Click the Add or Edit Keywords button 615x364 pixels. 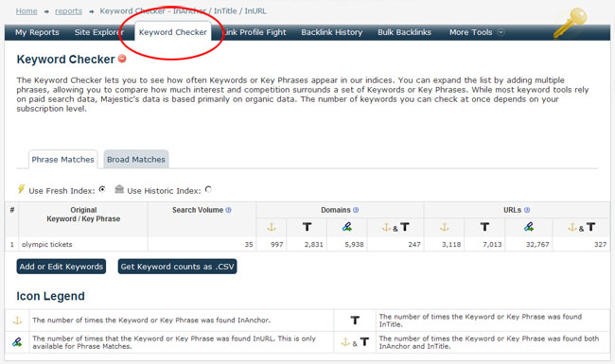click(61, 267)
